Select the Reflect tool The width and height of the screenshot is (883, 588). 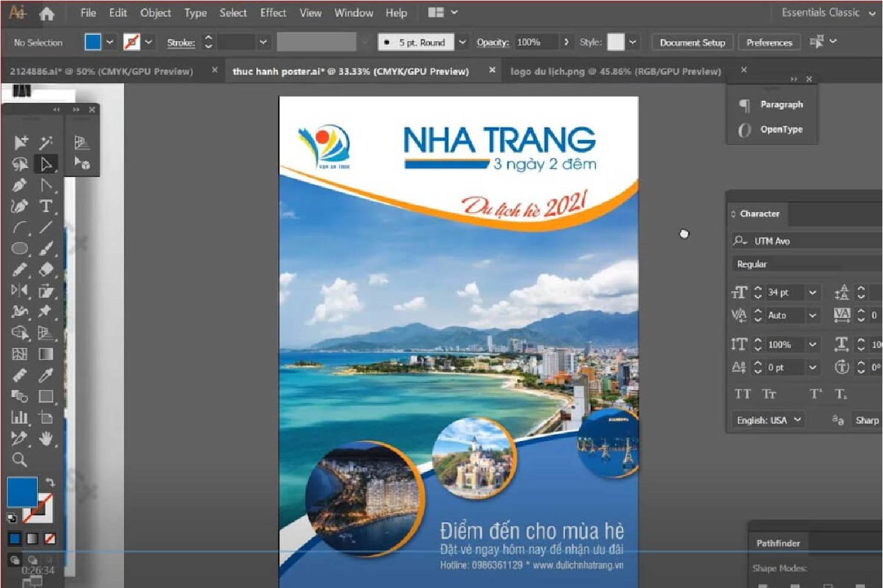tap(19, 291)
